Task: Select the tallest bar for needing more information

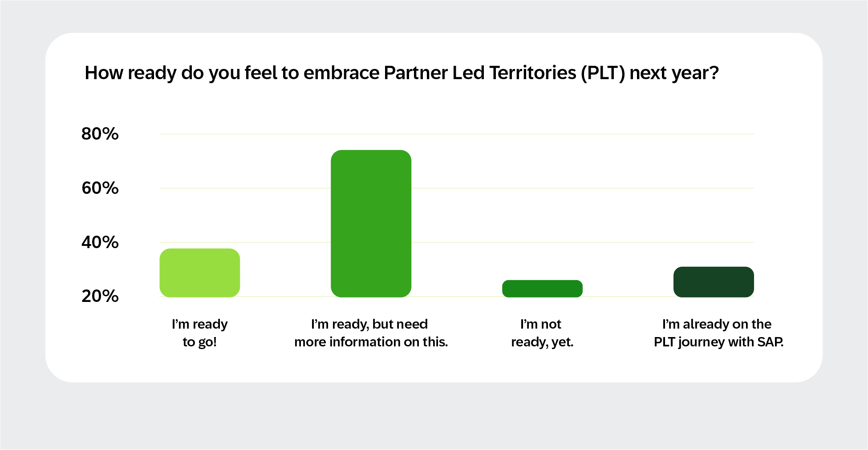Action: click(x=371, y=223)
